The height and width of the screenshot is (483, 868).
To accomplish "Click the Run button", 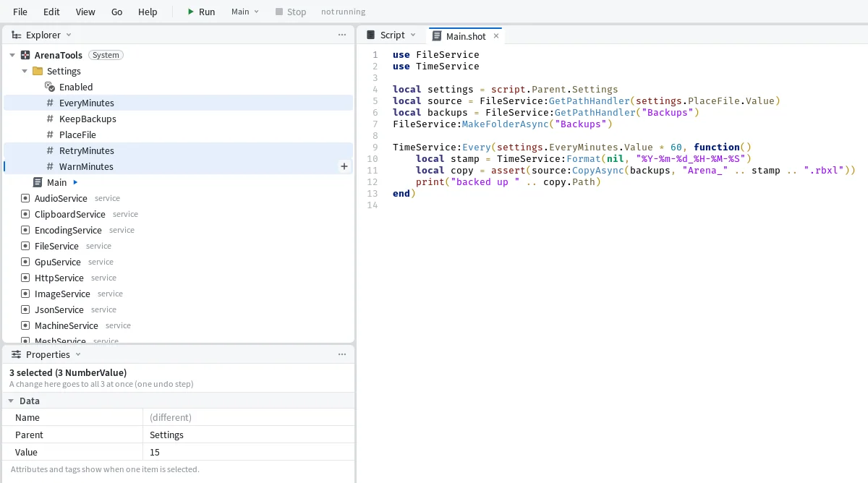I will click(201, 12).
